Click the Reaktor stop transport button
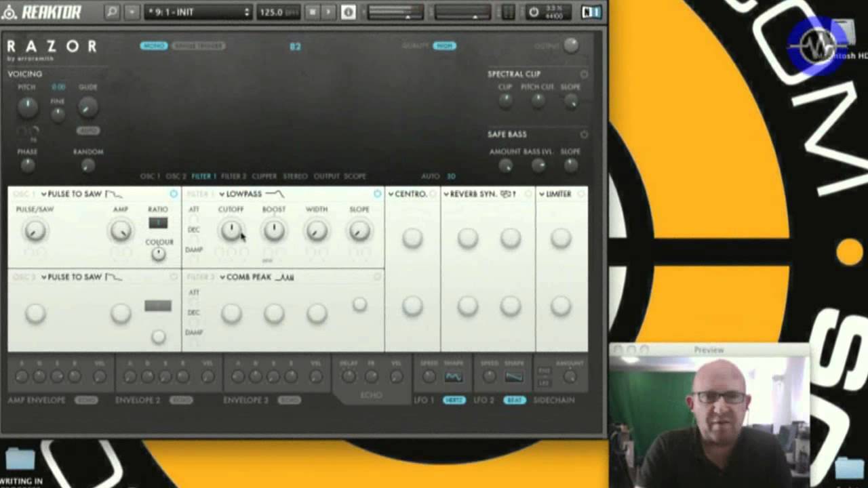The width and height of the screenshot is (868, 488). (x=313, y=12)
